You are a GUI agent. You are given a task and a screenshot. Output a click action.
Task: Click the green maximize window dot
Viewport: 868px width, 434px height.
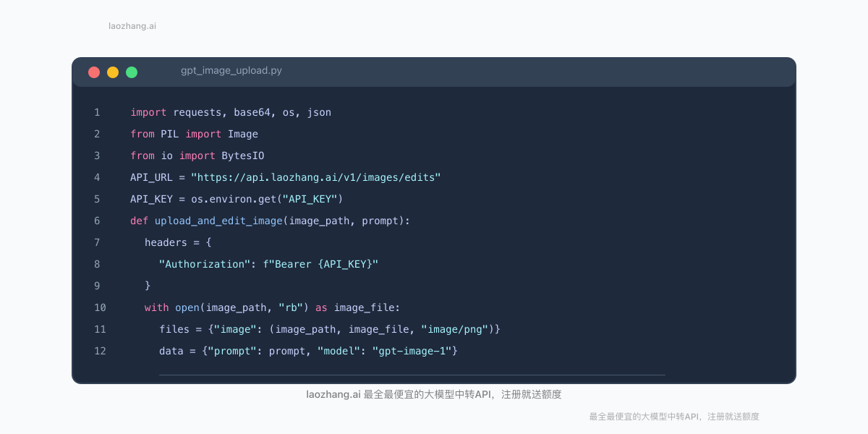(x=132, y=72)
